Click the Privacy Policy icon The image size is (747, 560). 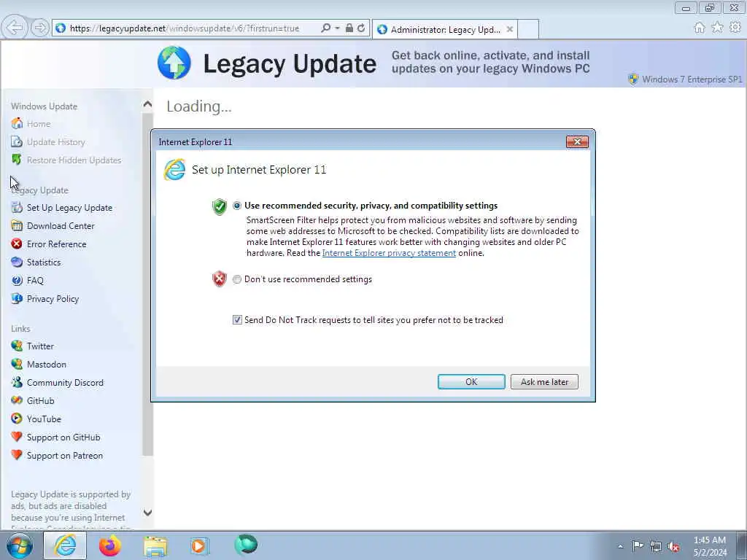pyautogui.click(x=17, y=298)
